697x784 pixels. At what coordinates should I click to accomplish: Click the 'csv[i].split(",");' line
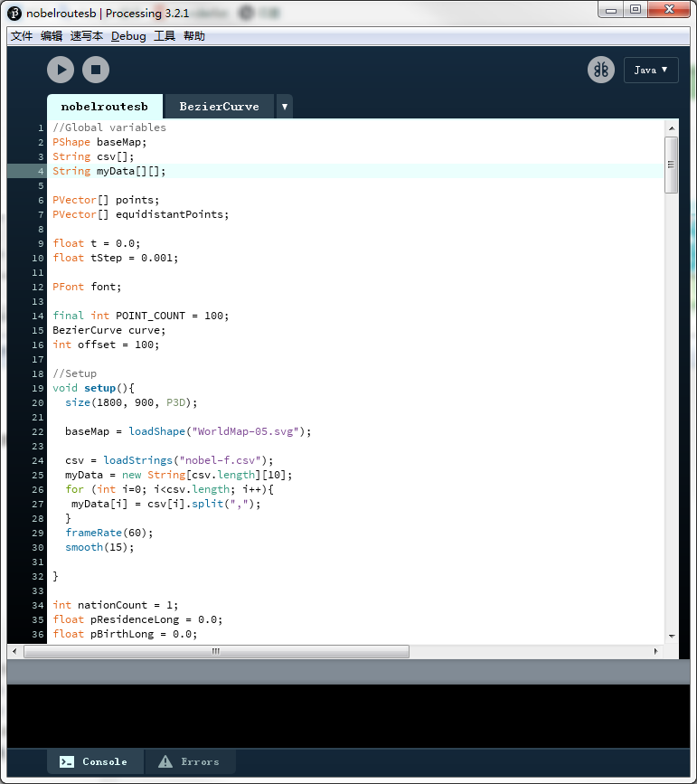point(166,504)
